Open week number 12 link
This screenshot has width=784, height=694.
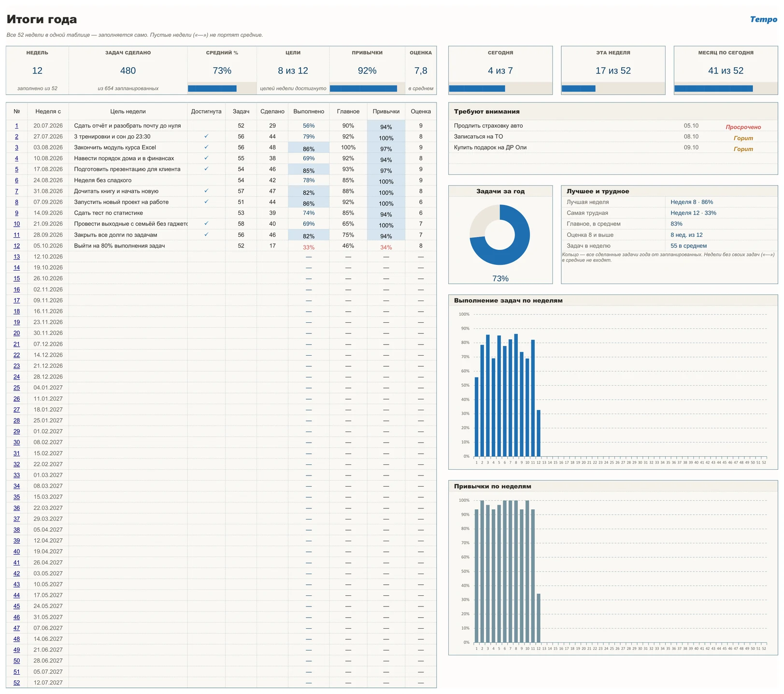[16, 246]
